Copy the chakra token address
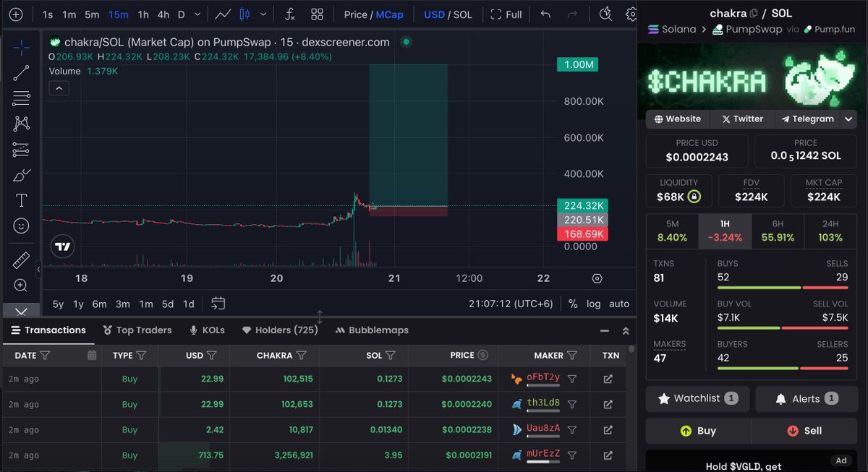868x472 pixels. point(754,13)
